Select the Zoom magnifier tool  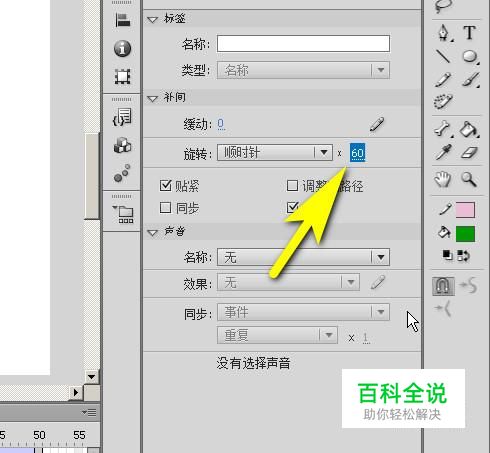[x=469, y=179]
